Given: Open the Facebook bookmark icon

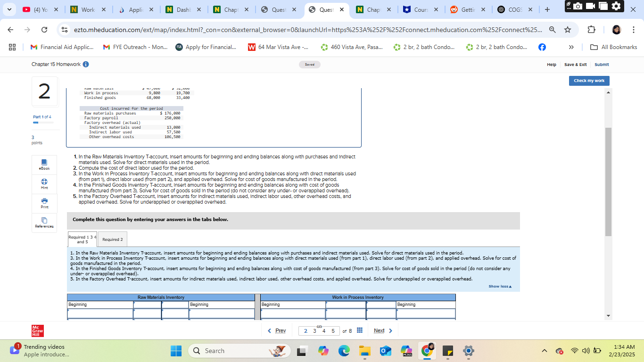Looking at the screenshot, I should pyautogui.click(x=542, y=47).
